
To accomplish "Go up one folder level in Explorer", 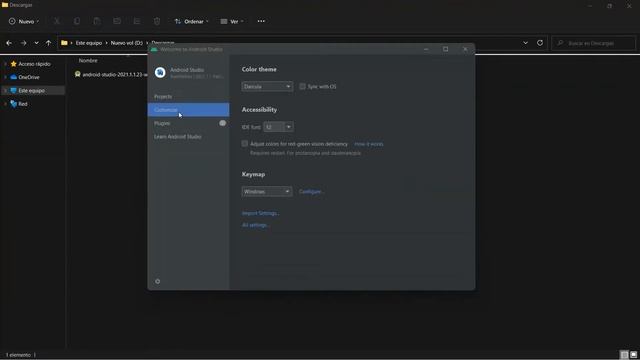I will coord(49,43).
